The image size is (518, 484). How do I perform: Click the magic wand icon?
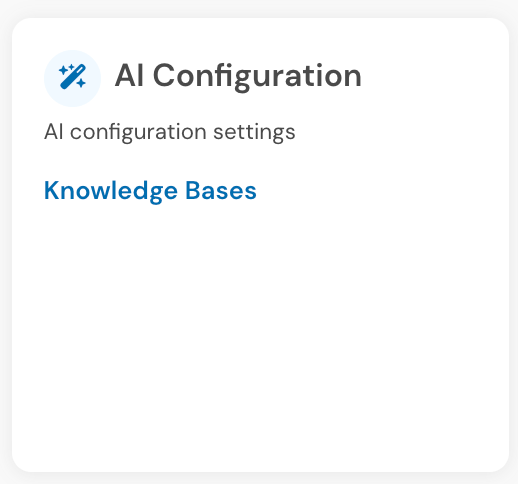click(x=72, y=77)
